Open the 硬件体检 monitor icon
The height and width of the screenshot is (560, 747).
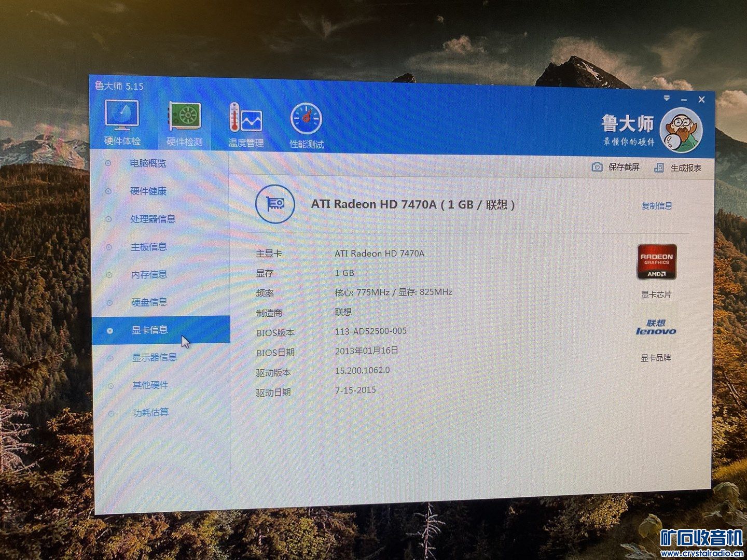[122, 115]
